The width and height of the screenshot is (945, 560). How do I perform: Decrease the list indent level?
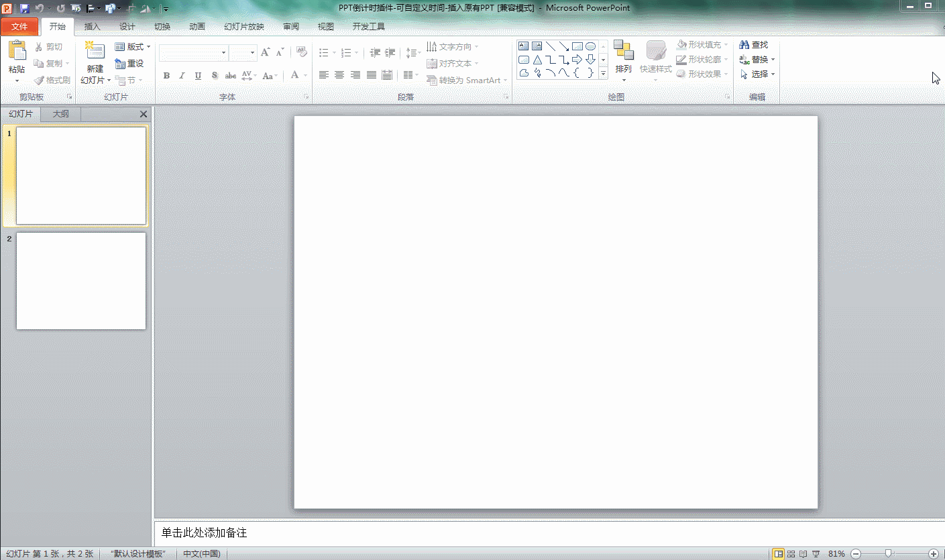coord(374,52)
